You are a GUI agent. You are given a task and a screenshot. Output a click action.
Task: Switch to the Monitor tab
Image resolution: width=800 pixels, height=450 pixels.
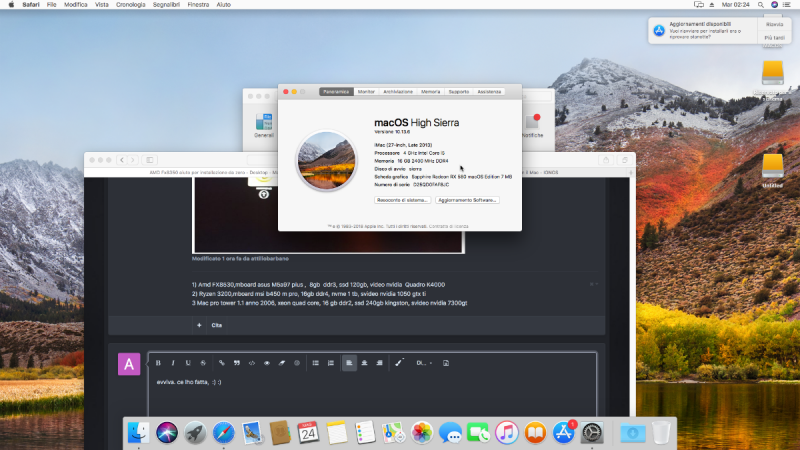coord(366,91)
